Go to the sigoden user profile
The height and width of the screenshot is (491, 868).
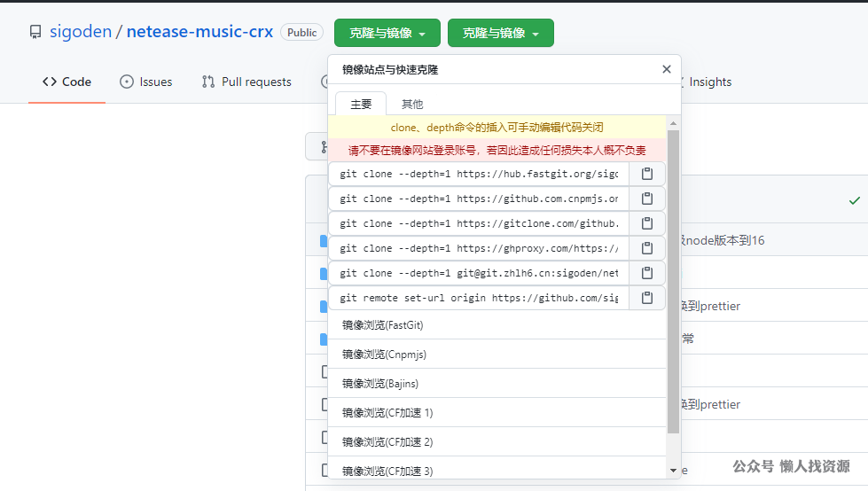coord(81,32)
